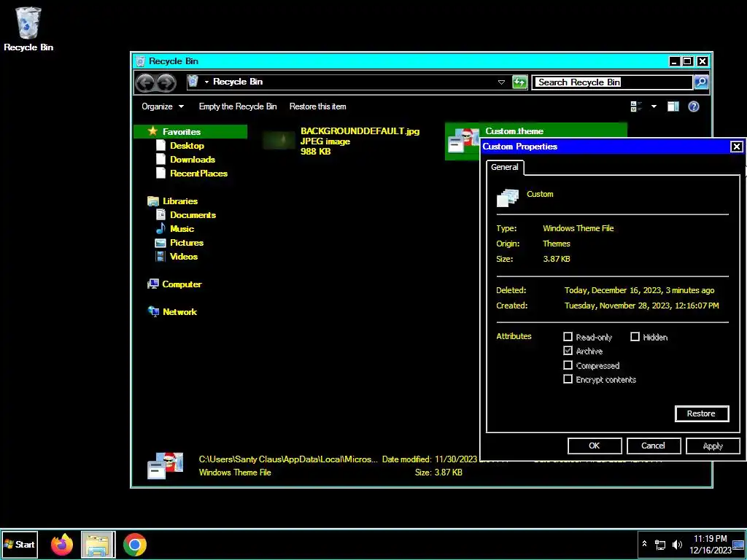Open Recent Places in Favorites

[x=198, y=174]
